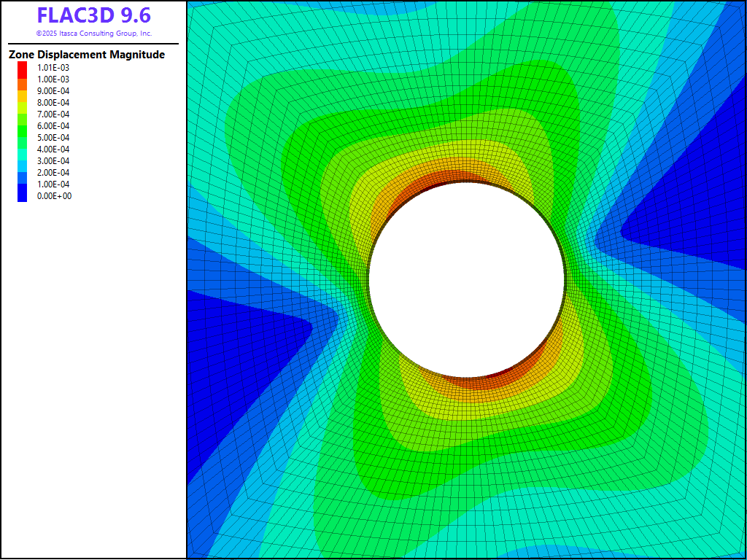Click the 5.00E-04 legend value
This screenshot has width=747, height=560.
54,138
